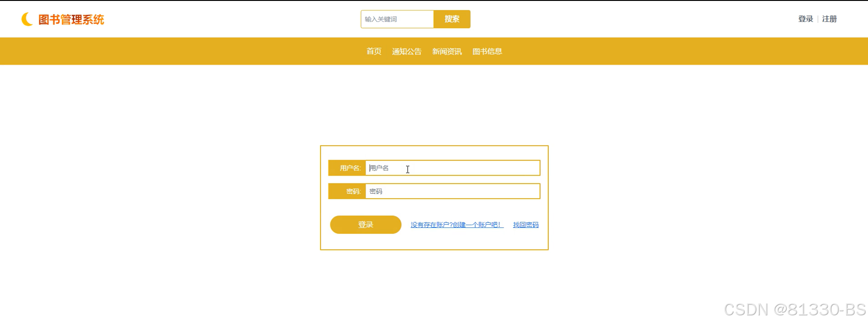Open the 注册 register link
868x324 pixels.
pos(829,19)
